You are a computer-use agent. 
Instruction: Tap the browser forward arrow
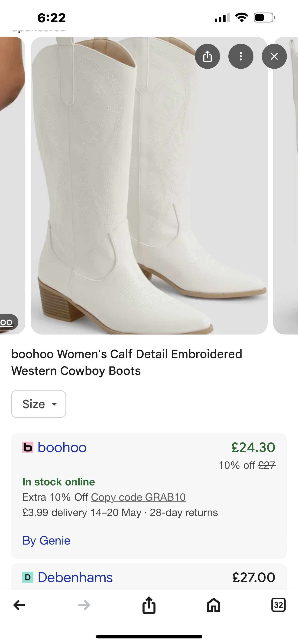[x=84, y=605]
